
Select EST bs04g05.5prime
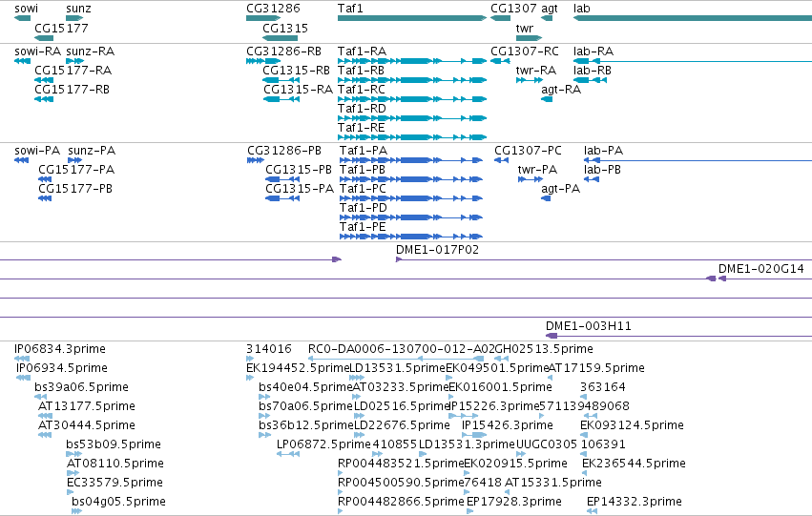click(x=118, y=502)
